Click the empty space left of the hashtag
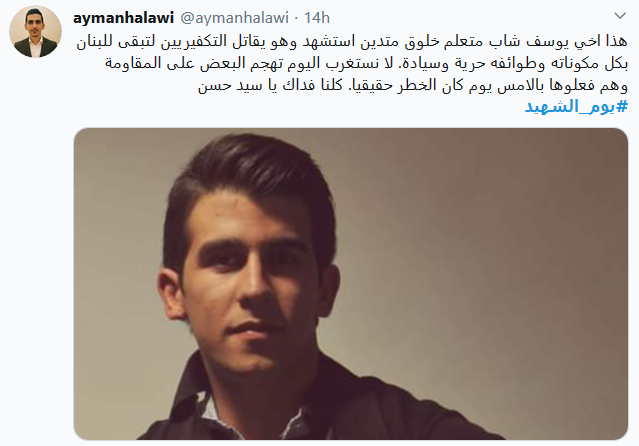This screenshot has width=639, height=446. (299, 107)
